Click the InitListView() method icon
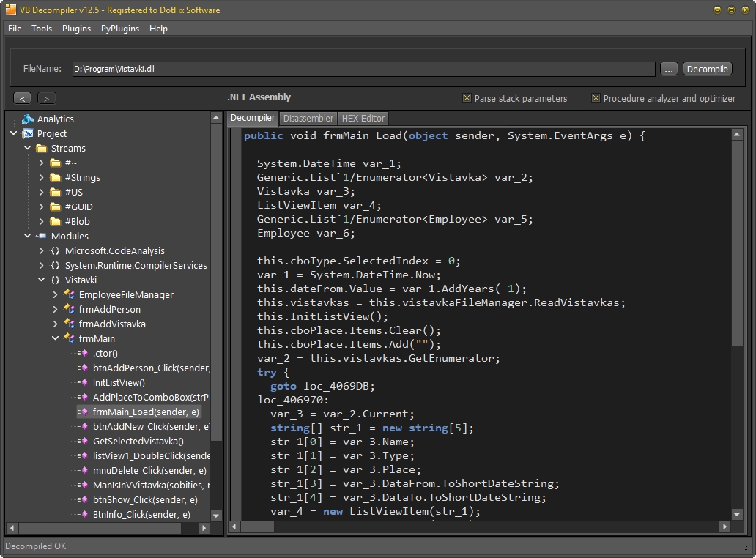The height and width of the screenshot is (558, 756). 83,382
